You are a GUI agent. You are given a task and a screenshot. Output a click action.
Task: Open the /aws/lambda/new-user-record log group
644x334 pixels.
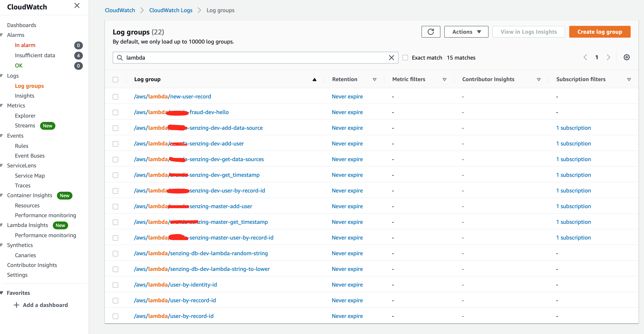pyautogui.click(x=173, y=96)
